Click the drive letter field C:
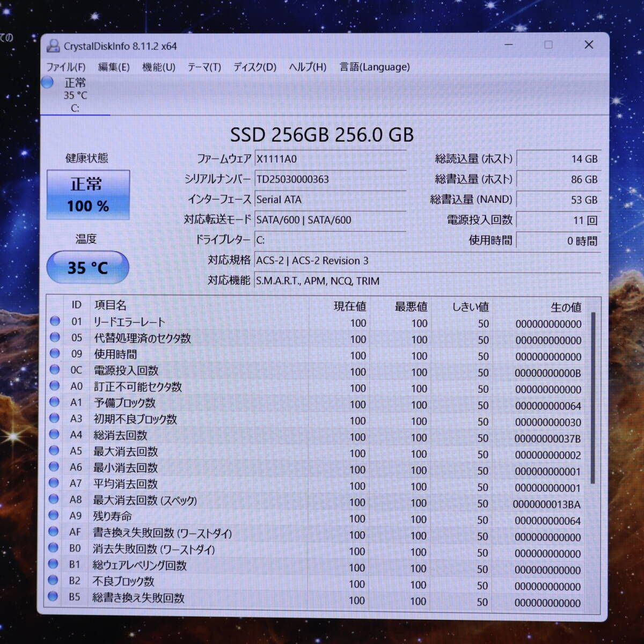644x644 pixels. point(330,240)
